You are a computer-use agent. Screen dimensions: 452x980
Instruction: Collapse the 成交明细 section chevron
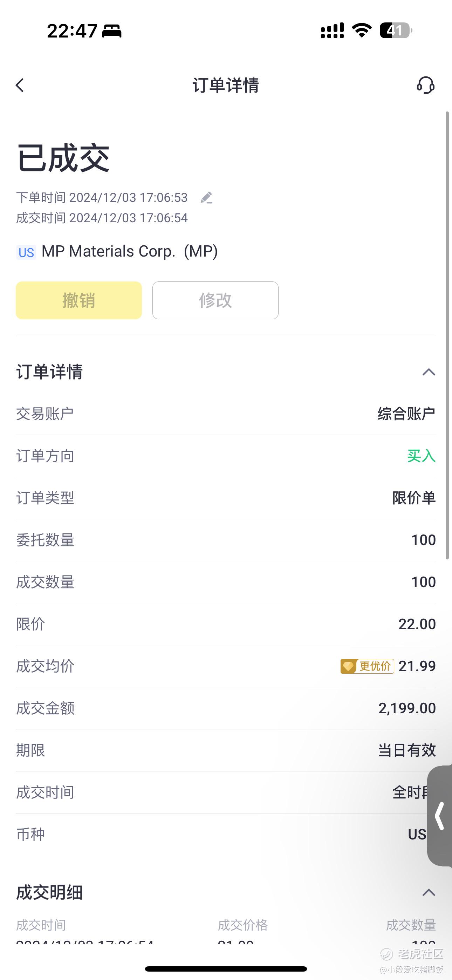tap(429, 892)
